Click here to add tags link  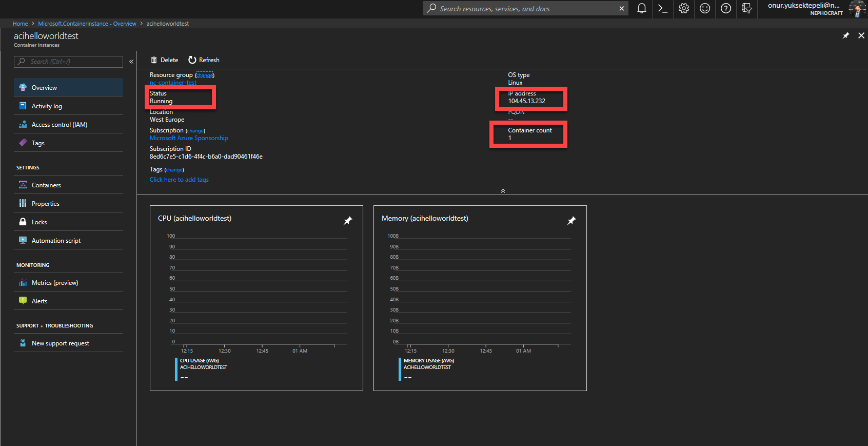tap(179, 180)
